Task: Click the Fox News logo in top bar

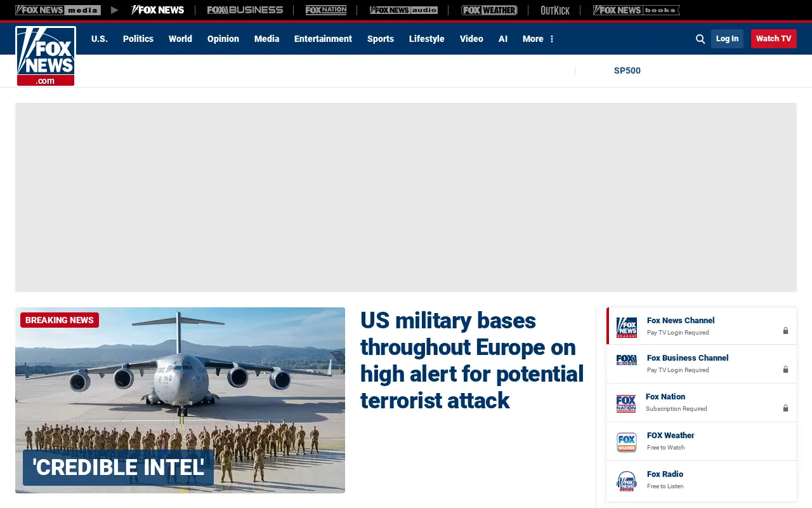Action: 157,10
